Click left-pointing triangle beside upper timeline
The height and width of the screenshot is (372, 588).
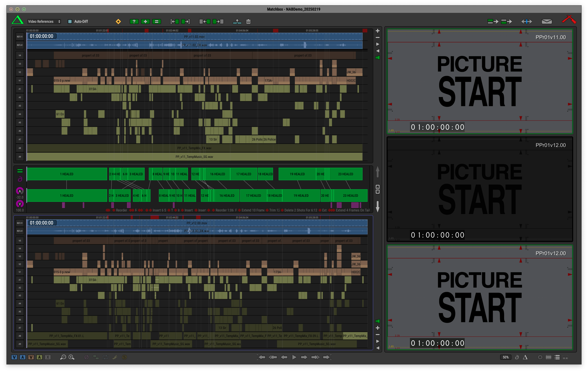pyautogui.click(x=378, y=51)
